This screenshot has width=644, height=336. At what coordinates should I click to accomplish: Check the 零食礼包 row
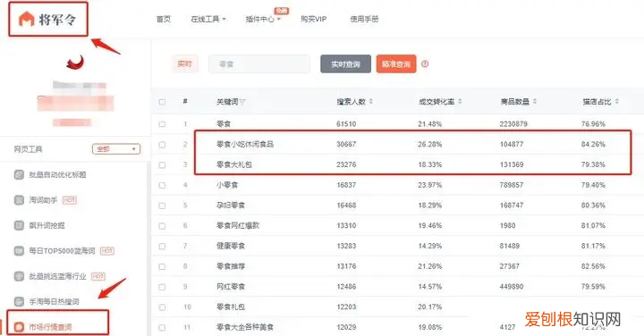162,307
